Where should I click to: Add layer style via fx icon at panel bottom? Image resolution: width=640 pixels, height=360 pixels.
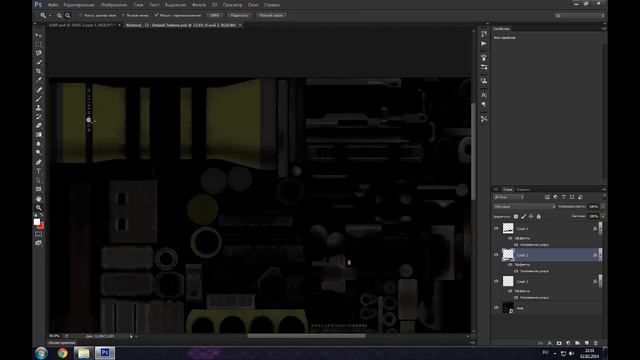coord(549,343)
